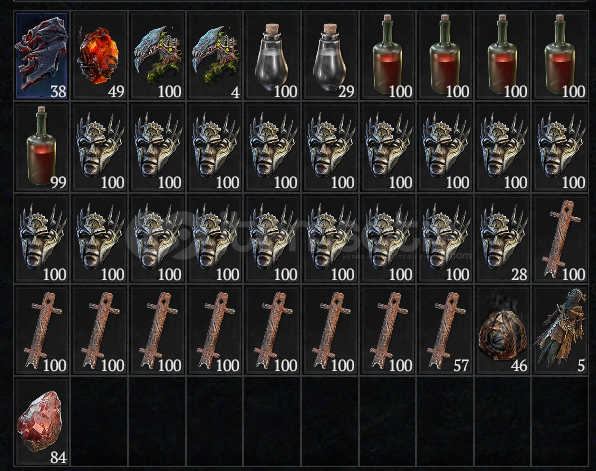Viewport: 596px width, 471px height.
Task: Select the last red bottle in top row
Action: coord(561,56)
